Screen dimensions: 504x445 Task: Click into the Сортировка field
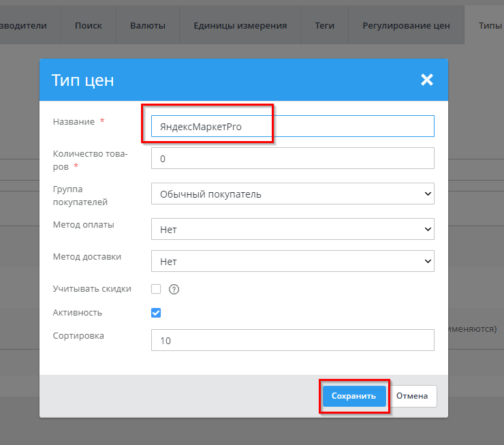292,340
